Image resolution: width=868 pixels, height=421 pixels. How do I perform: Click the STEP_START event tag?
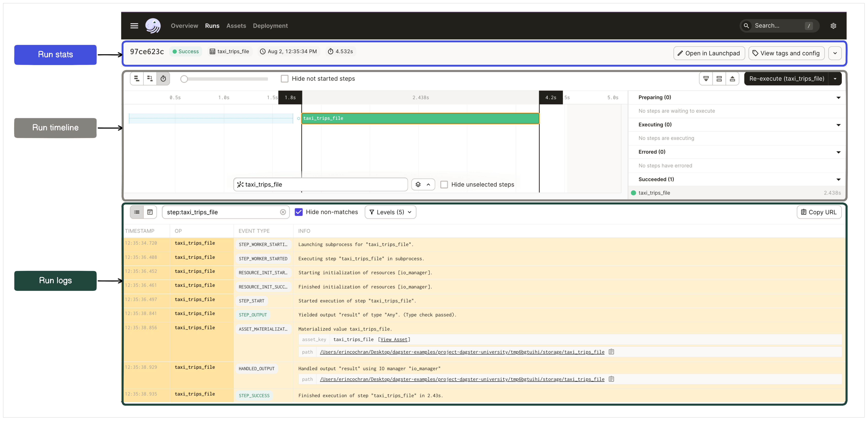[251, 301]
